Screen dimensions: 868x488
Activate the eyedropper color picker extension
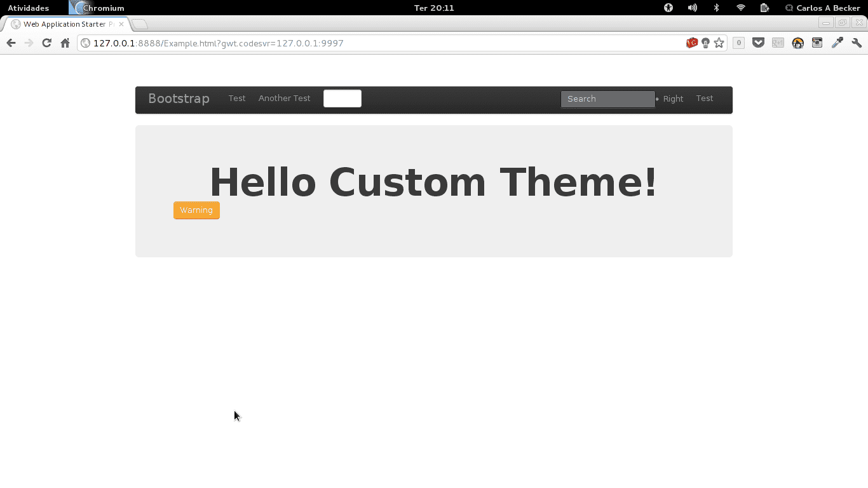pyautogui.click(x=837, y=43)
